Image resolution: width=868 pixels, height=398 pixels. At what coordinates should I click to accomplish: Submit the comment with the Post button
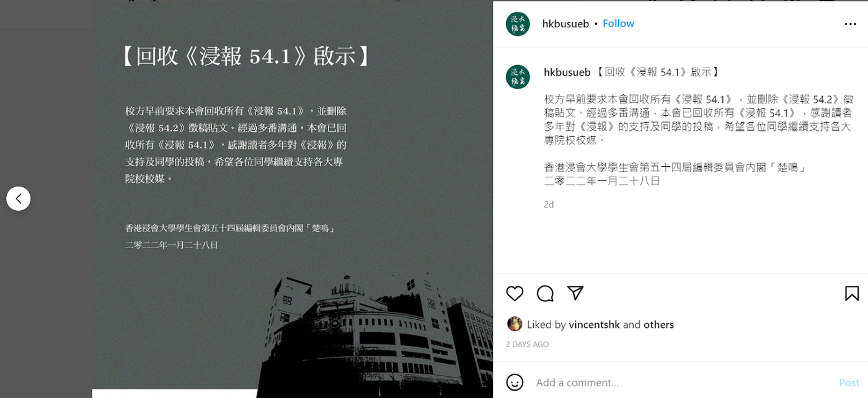tap(849, 383)
